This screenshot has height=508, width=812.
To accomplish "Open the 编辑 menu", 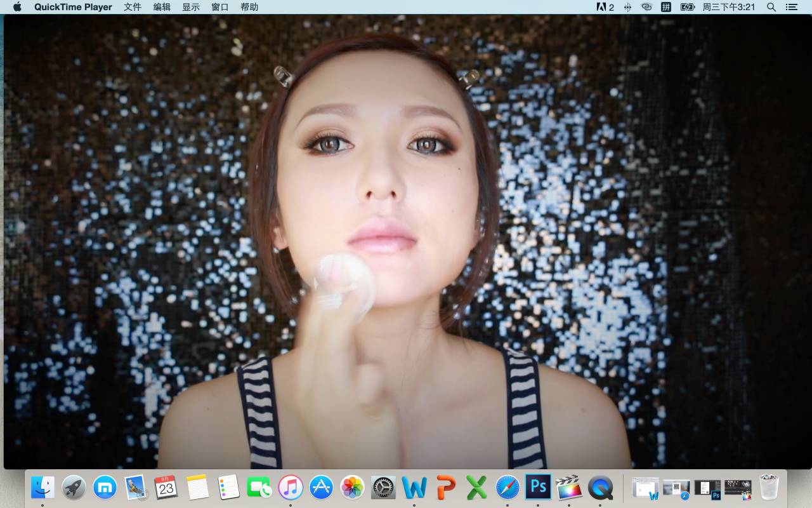I will point(162,7).
